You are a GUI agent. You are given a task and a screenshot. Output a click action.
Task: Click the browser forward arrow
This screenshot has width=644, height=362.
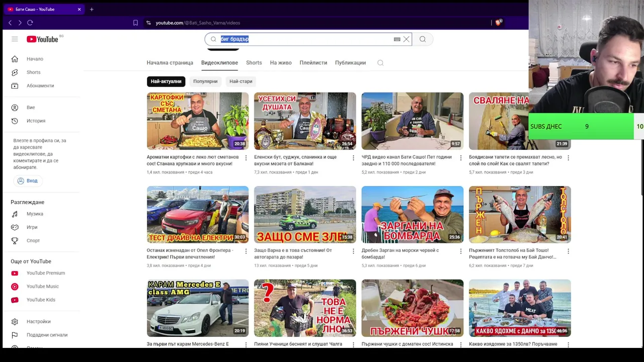tap(20, 23)
